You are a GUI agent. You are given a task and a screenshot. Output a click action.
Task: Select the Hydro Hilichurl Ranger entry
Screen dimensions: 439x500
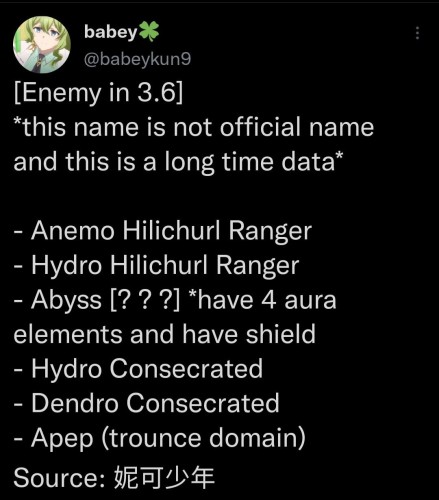pyautogui.click(x=156, y=265)
